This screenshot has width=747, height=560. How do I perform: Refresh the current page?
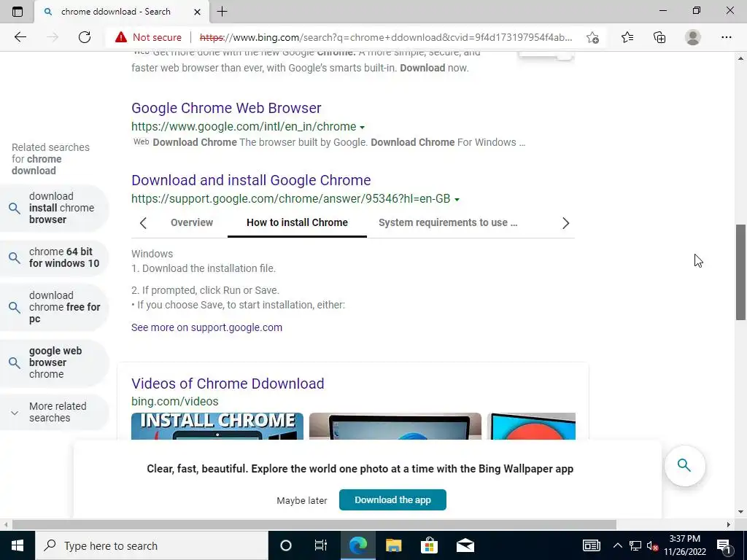(x=85, y=37)
